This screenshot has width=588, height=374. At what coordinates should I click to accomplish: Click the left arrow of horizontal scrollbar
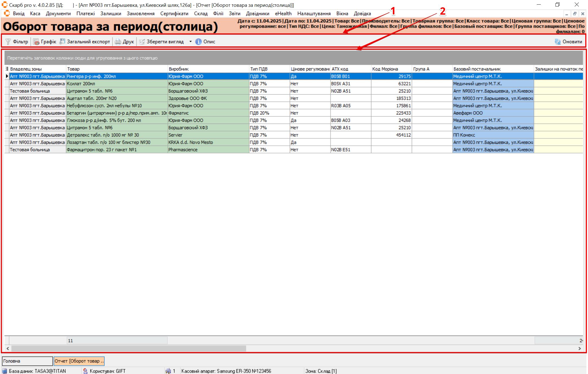[x=8, y=348]
